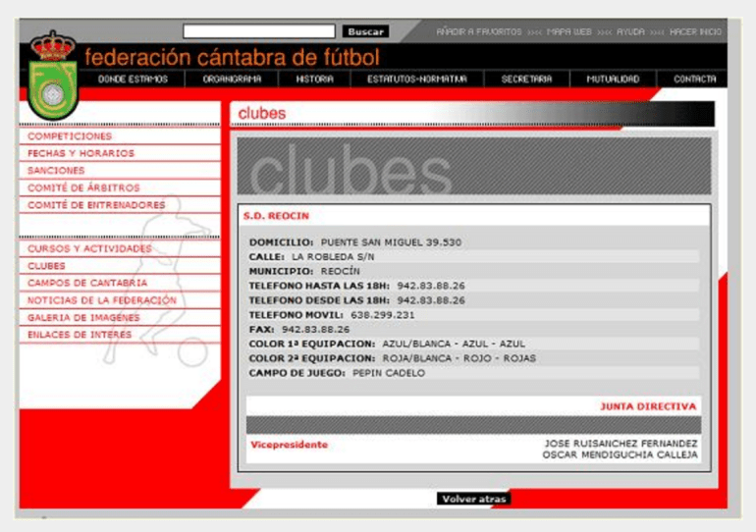The height and width of the screenshot is (532, 756).
Task: Click first kit colors Azul/Blanca - Azul - Azul
Action: (454, 345)
